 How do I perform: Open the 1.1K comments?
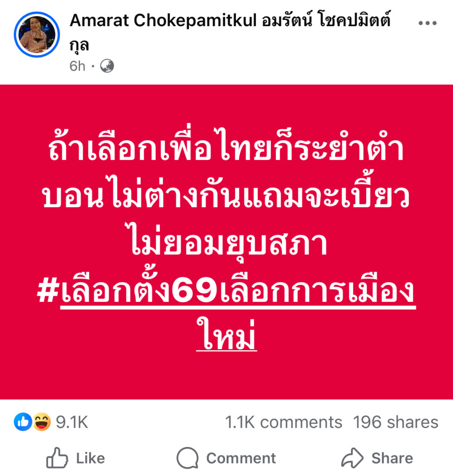click(x=283, y=422)
